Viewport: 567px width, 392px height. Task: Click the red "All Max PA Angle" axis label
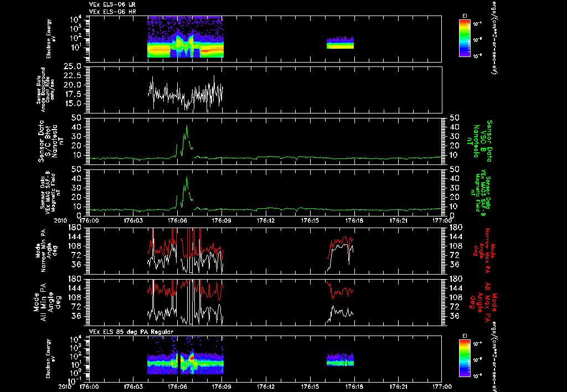coord(484,302)
